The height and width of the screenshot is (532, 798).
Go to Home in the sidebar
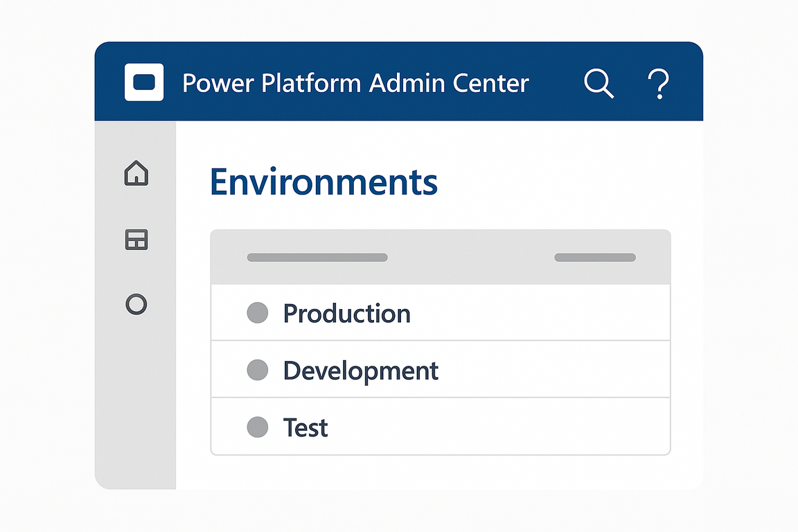point(136,172)
